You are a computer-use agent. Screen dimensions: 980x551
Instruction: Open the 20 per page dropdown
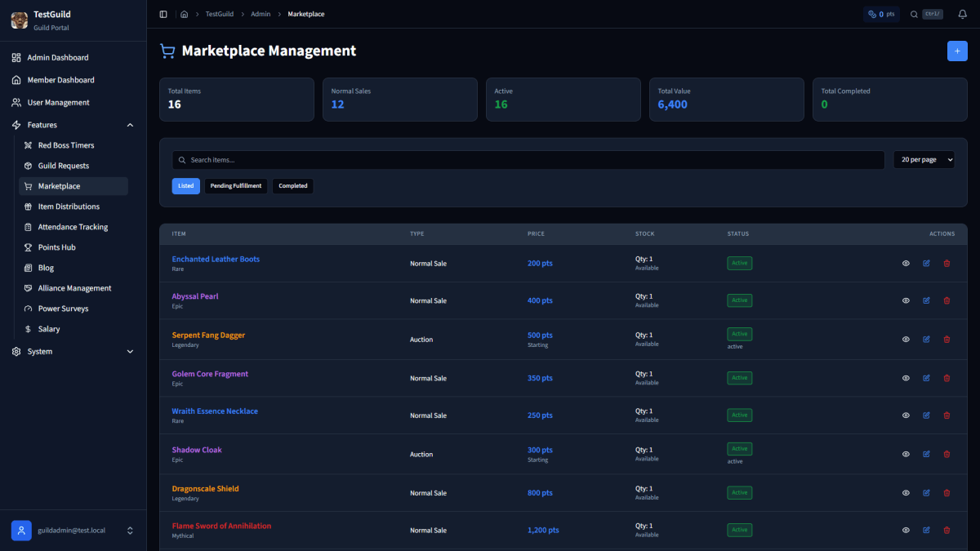point(924,159)
